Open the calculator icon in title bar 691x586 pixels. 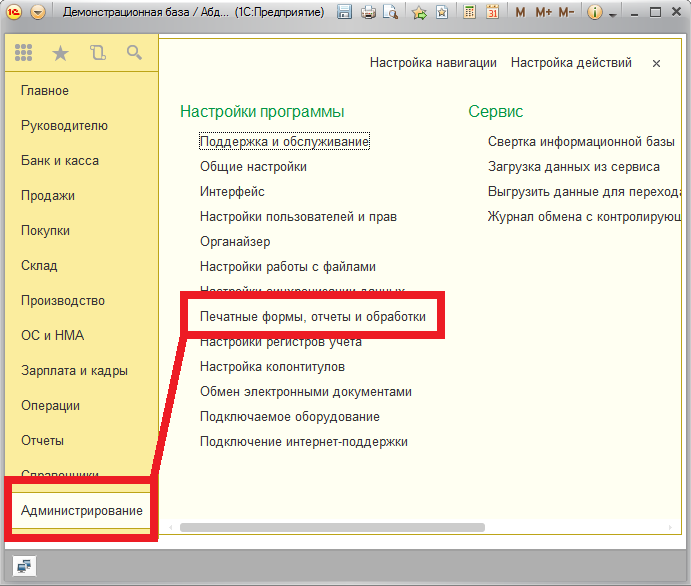(x=470, y=13)
